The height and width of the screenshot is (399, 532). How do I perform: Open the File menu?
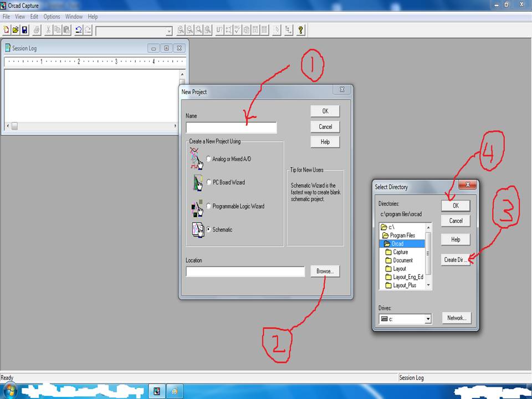tap(6, 17)
